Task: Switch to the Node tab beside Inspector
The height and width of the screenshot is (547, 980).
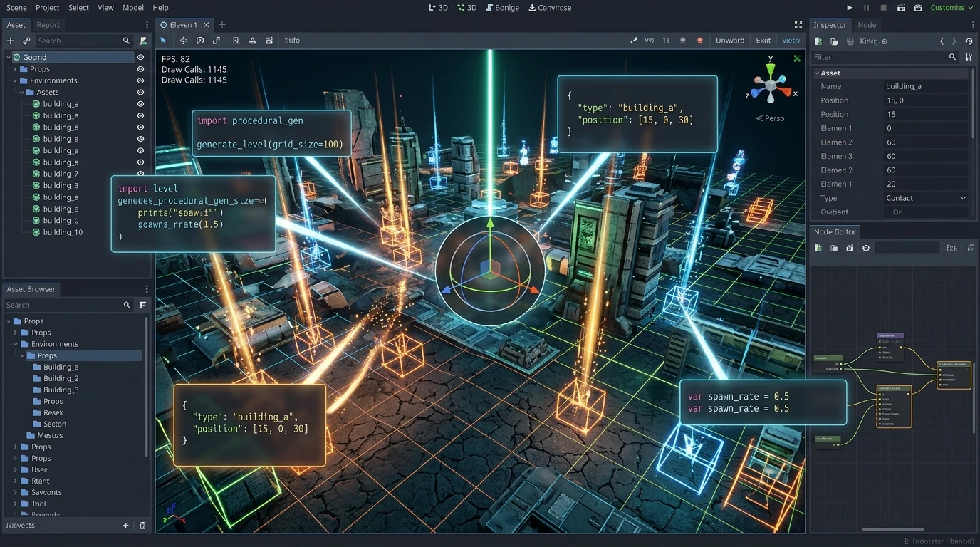Action: point(867,25)
